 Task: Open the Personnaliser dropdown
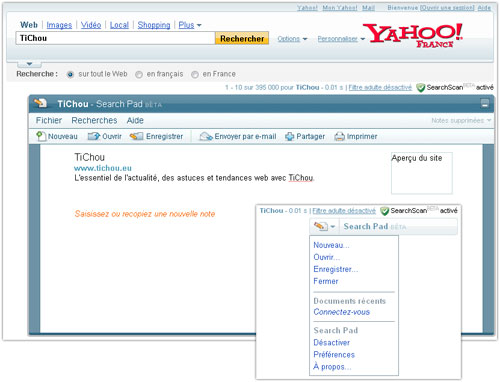(x=341, y=39)
